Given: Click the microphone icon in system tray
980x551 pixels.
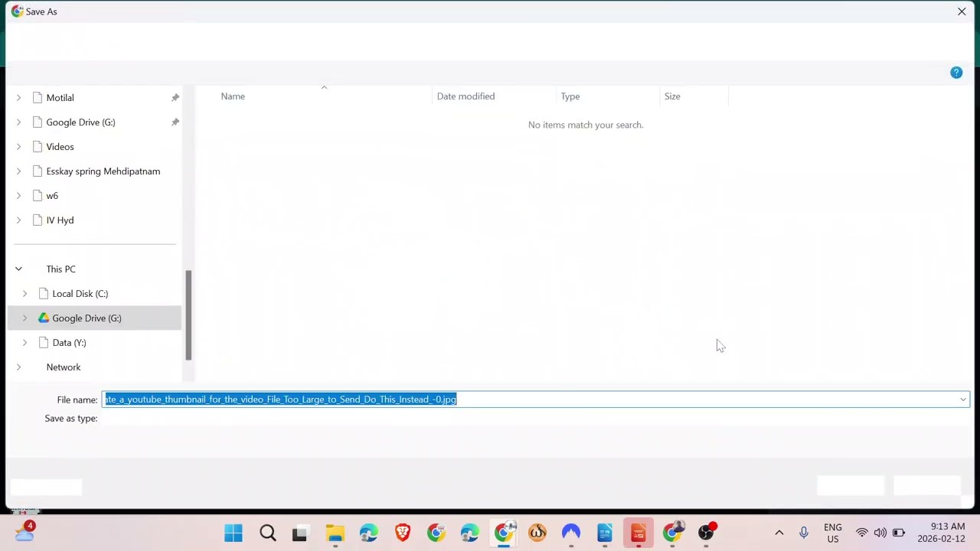Looking at the screenshot, I should [x=803, y=533].
